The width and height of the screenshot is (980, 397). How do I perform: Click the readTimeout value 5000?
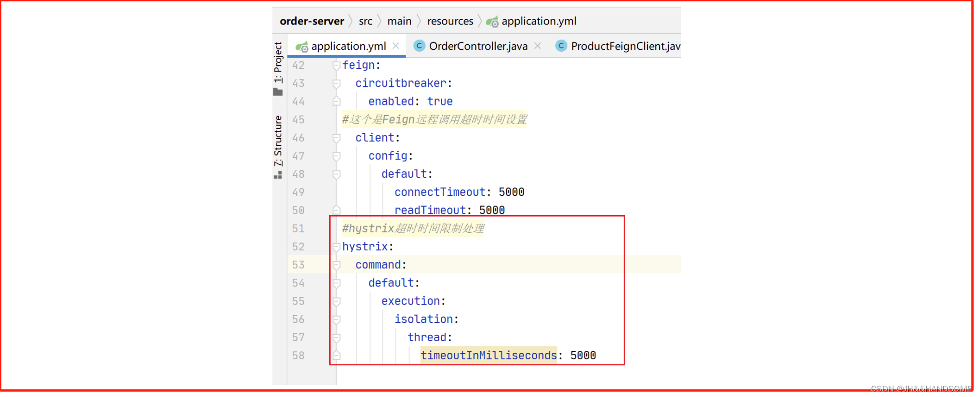[492, 210]
